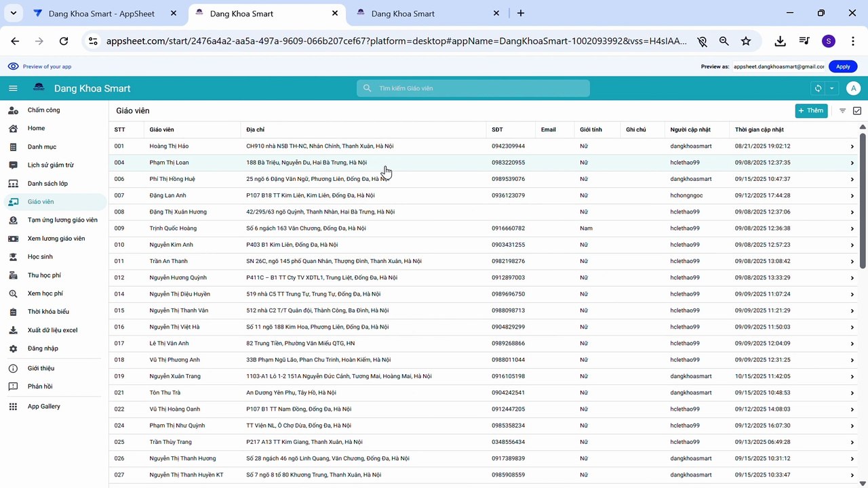Click the name Nguyễn Kim Anh
The width and height of the screenshot is (868, 488).
coord(172,245)
